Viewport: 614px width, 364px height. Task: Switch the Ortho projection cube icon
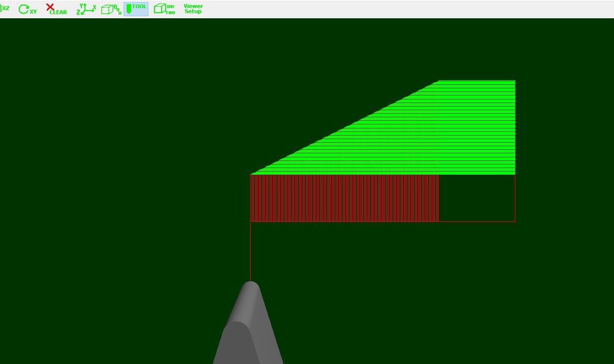tap(164, 9)
